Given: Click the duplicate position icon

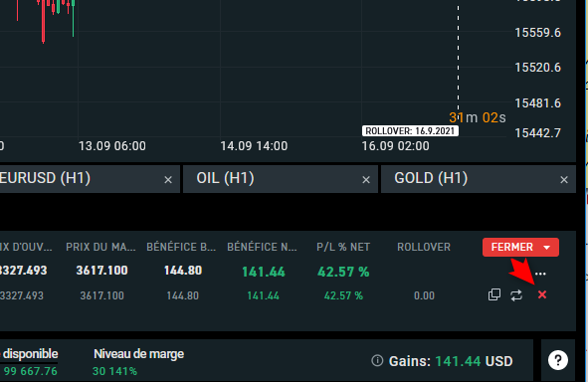Looking at the screenshot, I should click(x=494, y=295).
